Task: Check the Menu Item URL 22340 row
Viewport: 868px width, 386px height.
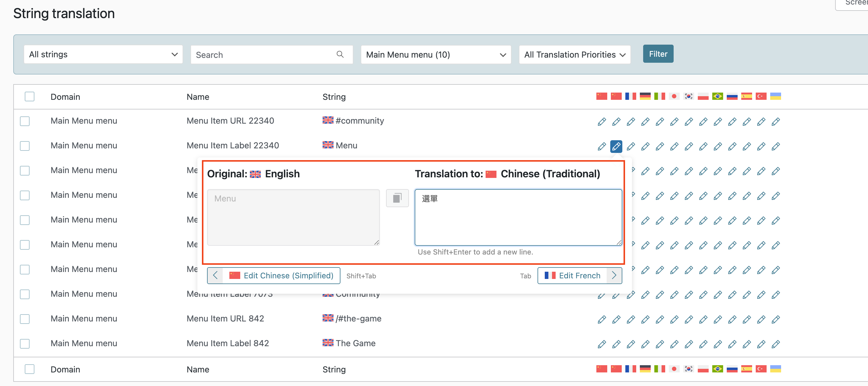Action: 25,121
